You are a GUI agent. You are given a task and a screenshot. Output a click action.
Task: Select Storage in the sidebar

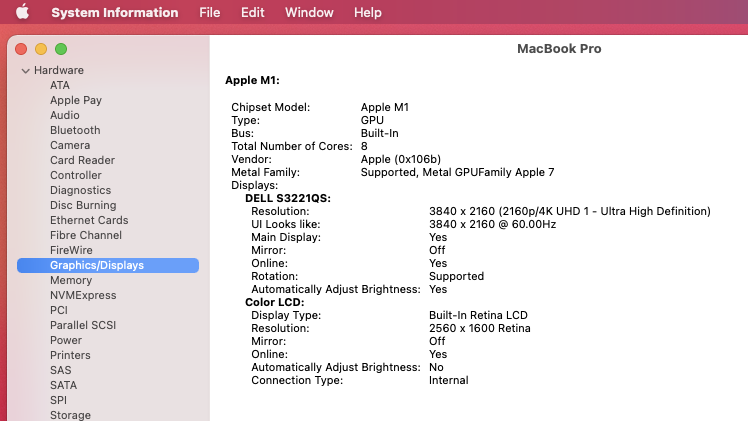tap(70, 415)
